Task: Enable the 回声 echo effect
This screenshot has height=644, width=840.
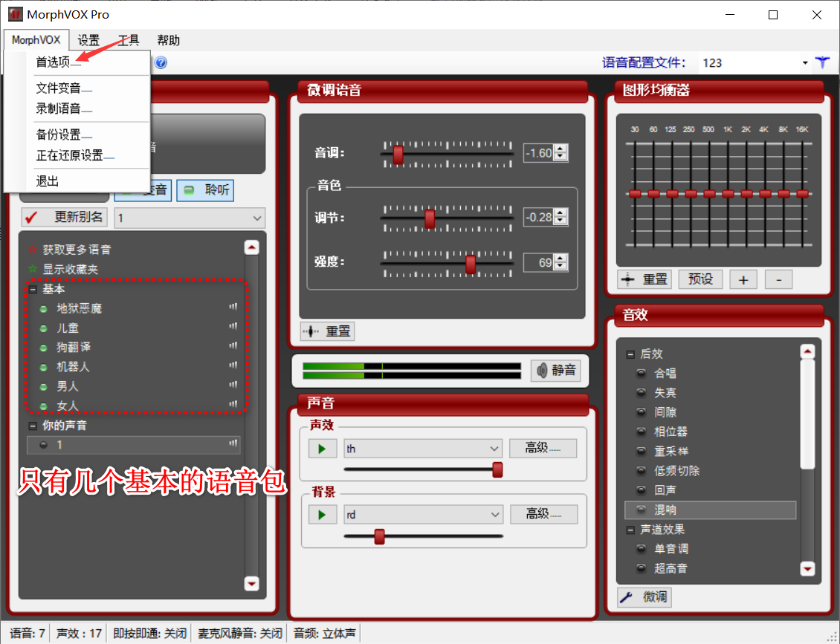Action: coord(641,489)
